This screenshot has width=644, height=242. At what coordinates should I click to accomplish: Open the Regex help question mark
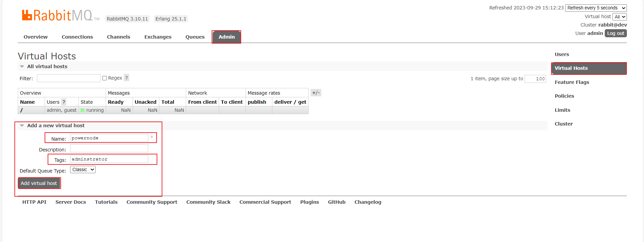point(126,78)
